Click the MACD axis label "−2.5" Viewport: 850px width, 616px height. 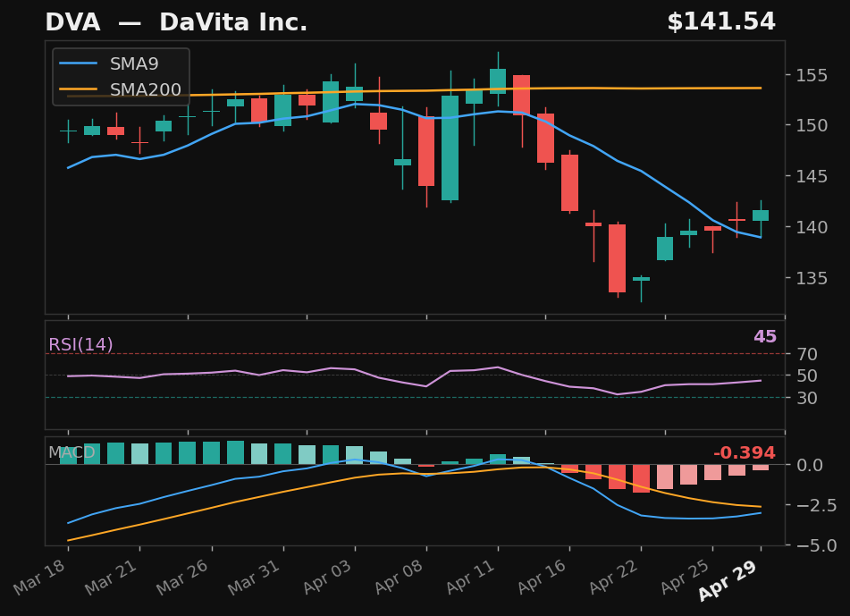(816, 505)
